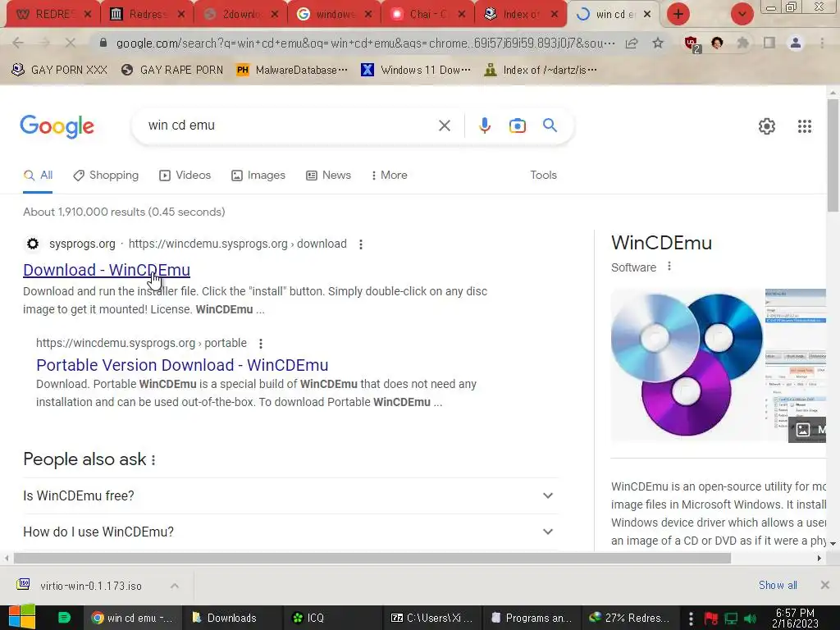The width and height of the screenshot is (840, 630).
Task: Open Google quick settings gear
Action: click(x=767, y=126)
